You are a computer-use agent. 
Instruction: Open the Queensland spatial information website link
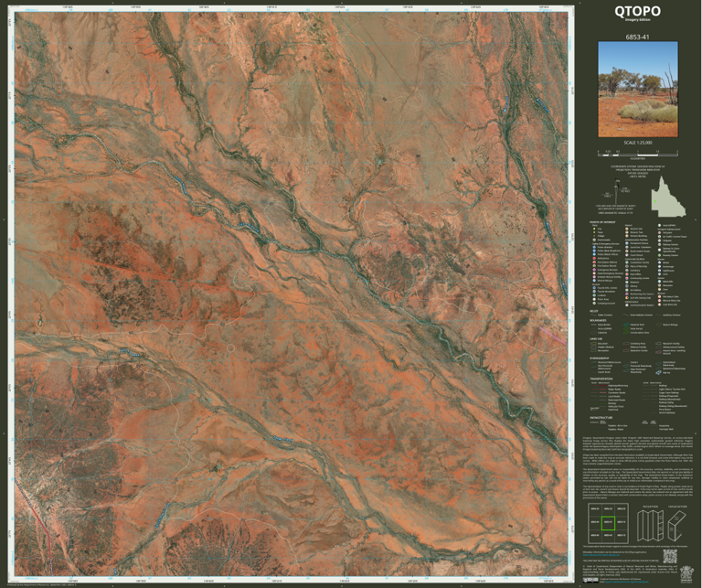[601, 555]
